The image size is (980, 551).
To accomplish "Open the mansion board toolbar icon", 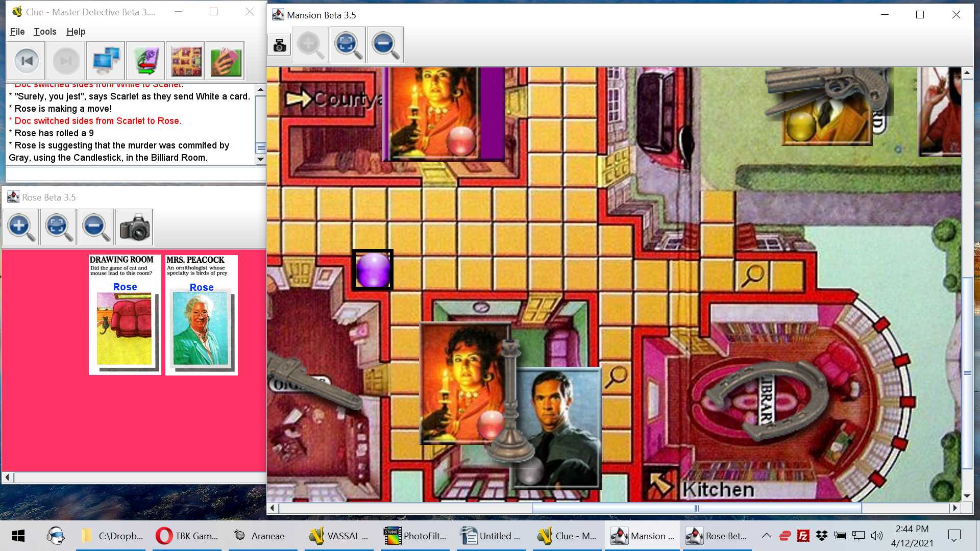I will pos(186,61).
